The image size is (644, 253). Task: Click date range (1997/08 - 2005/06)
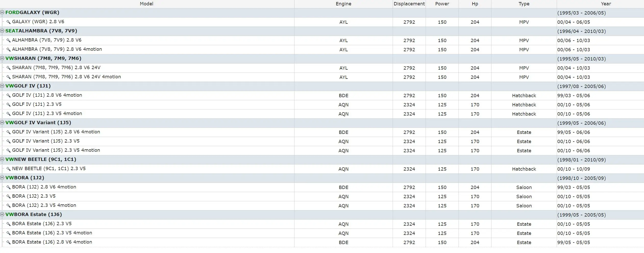point(581,86)
